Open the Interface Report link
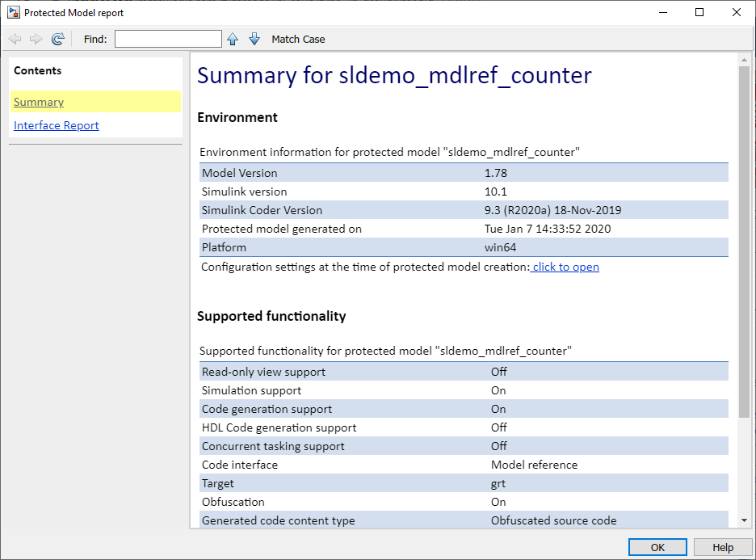This screenshot has width=756, height=560. point(57,125)
